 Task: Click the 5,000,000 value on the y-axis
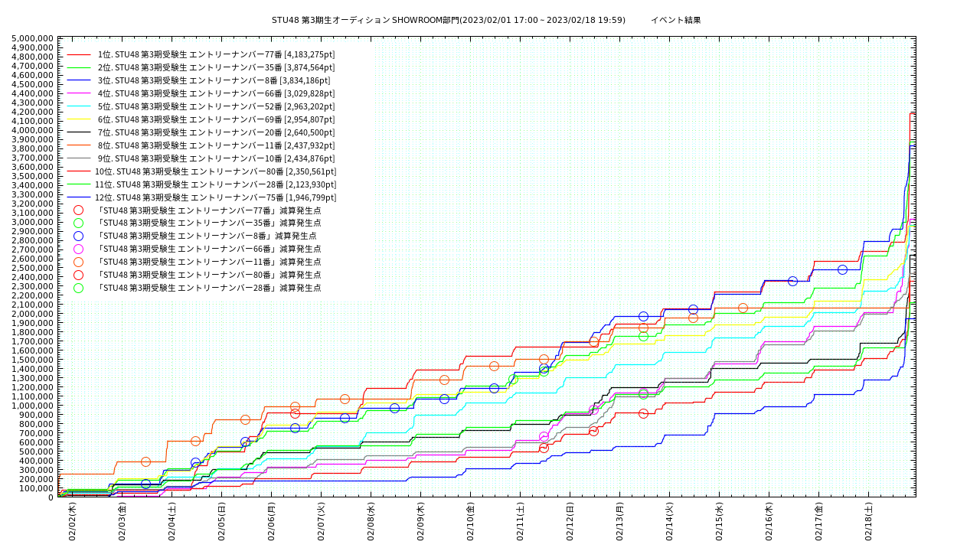tap(33, 38)
